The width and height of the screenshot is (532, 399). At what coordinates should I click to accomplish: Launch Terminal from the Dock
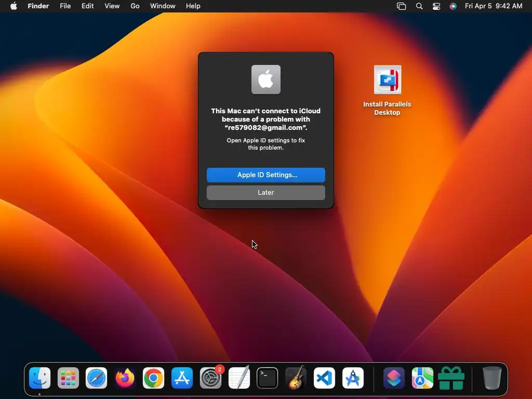coord(268,378)
